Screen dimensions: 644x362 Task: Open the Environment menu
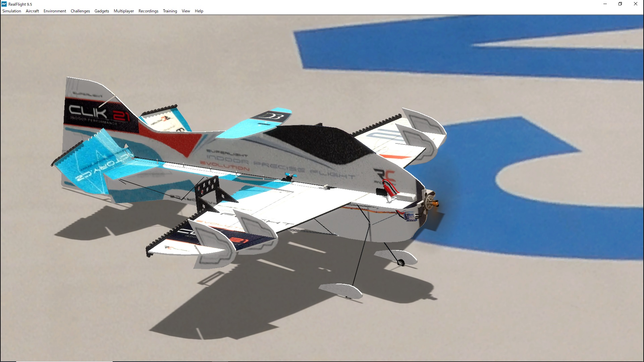click(55, 11)
